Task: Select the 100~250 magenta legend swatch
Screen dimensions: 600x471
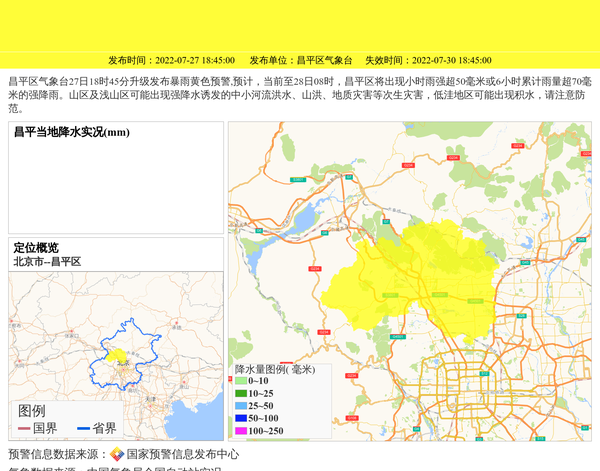Action: click(x=240, y=431)
